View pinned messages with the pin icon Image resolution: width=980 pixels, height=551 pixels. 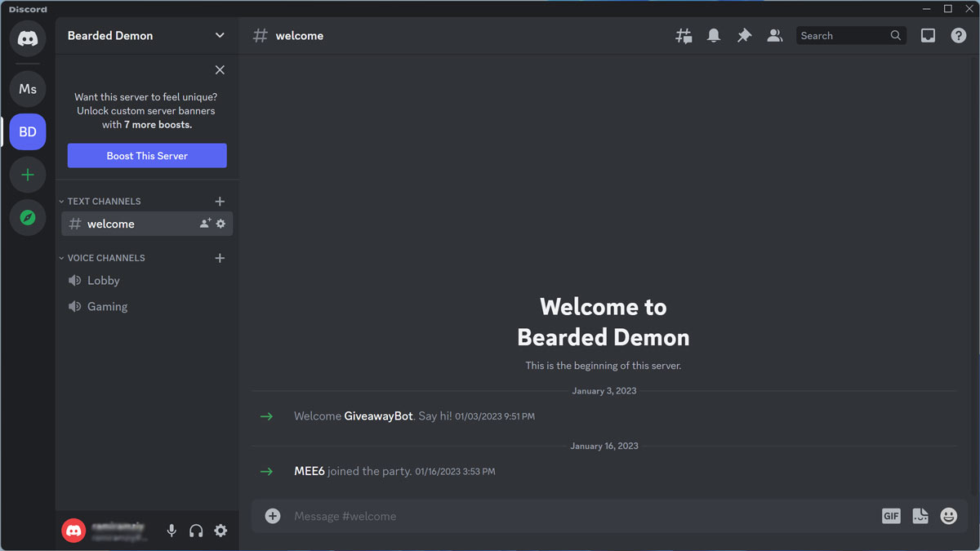click(x=744, y=35)
